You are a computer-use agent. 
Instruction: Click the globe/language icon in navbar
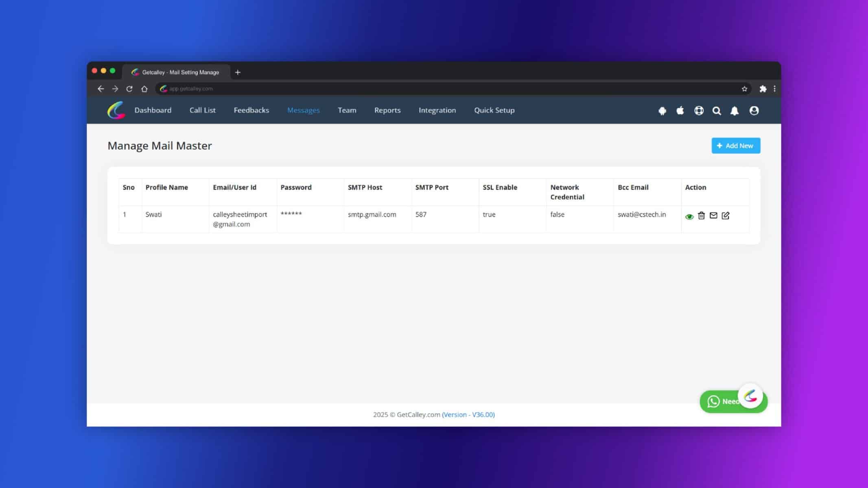[x=699, y=110]
